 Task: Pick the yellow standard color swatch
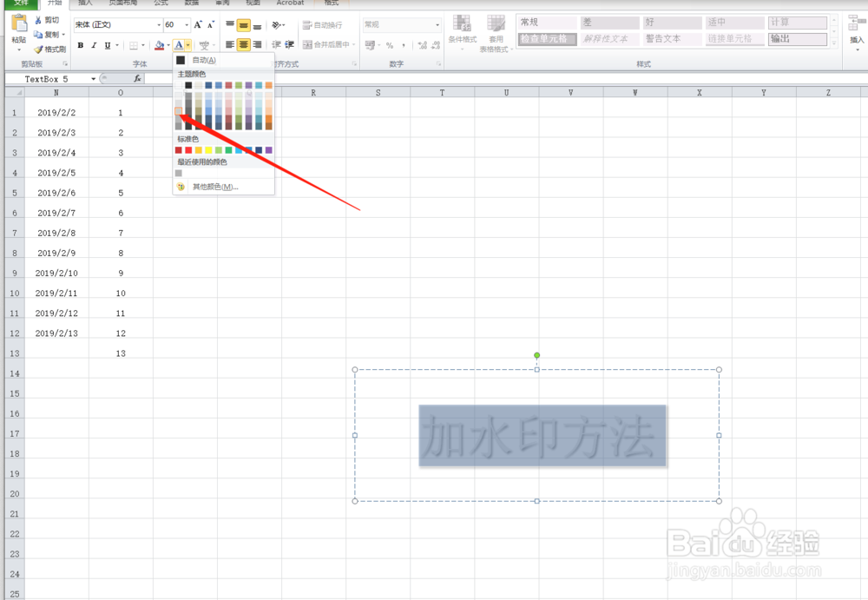[x=208, y=150]
